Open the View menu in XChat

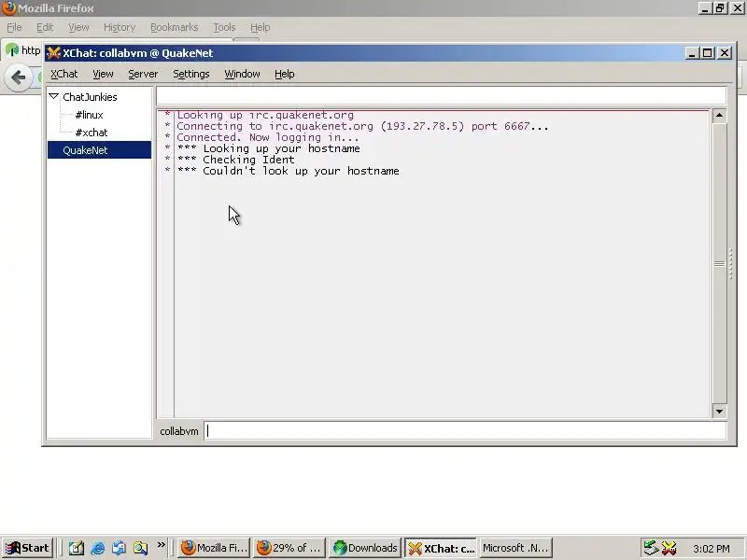pos(103,74)
